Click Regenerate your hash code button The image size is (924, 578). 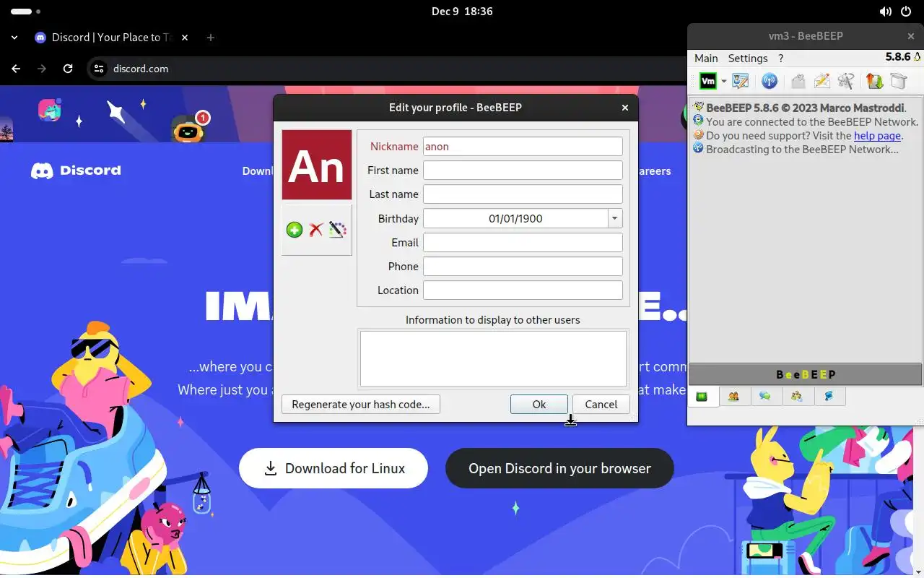coord(361,405)
